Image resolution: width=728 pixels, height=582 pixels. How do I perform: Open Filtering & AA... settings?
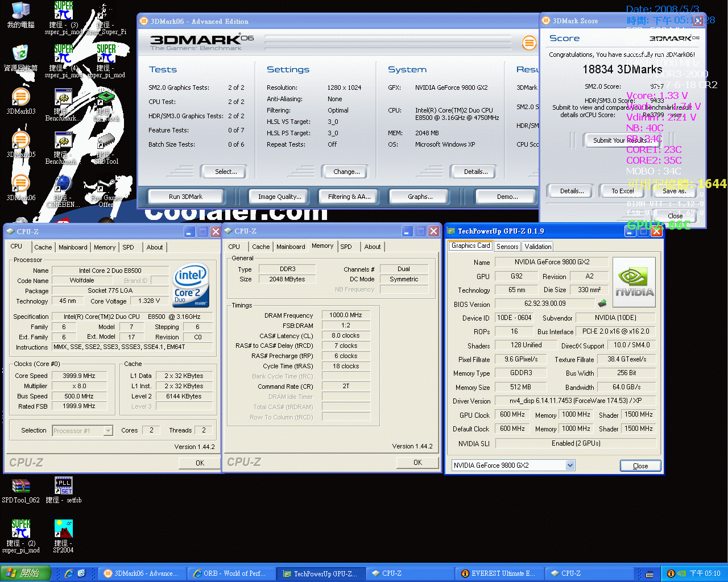point(349,197)
